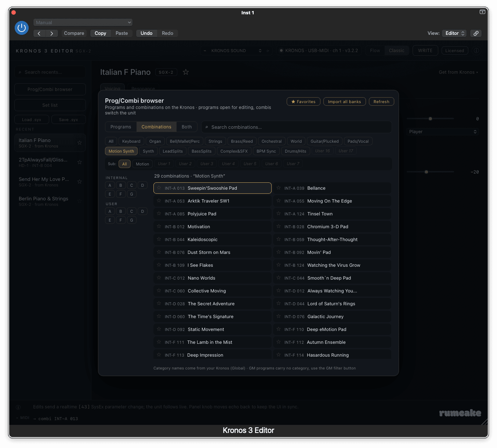The image size is (497, 448).
Task: Star Moving On The Edge favorite
Action: 279,201
